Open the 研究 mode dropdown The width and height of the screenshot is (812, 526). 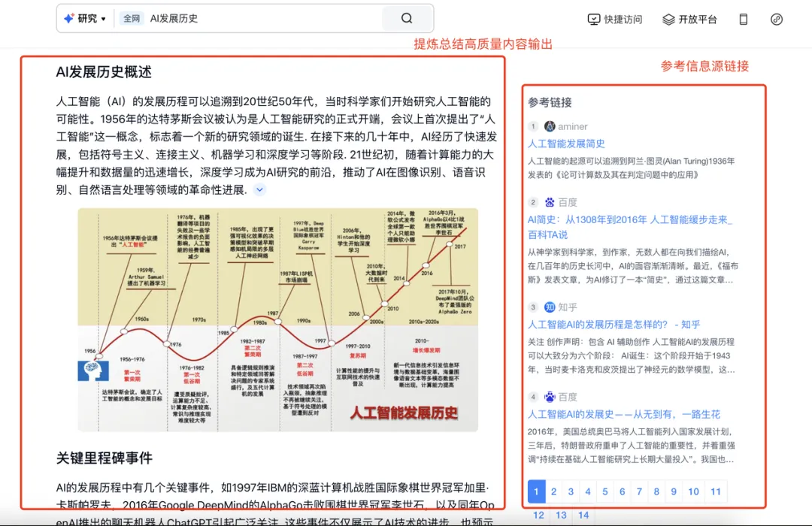point(90,18)
